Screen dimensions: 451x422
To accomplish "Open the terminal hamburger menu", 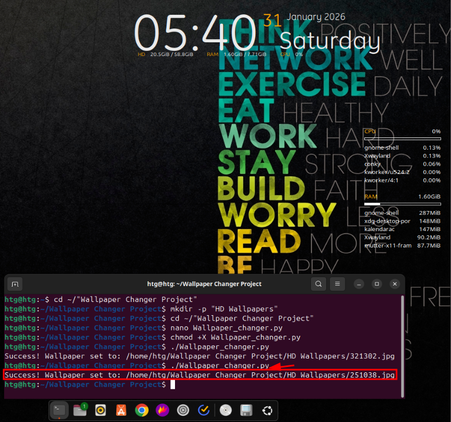I will 337,284.
